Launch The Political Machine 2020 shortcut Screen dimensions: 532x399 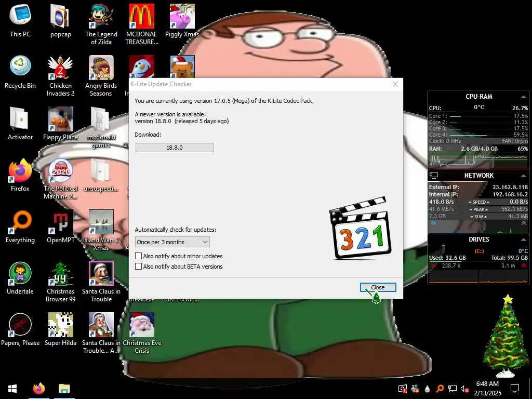pos(60,179)
